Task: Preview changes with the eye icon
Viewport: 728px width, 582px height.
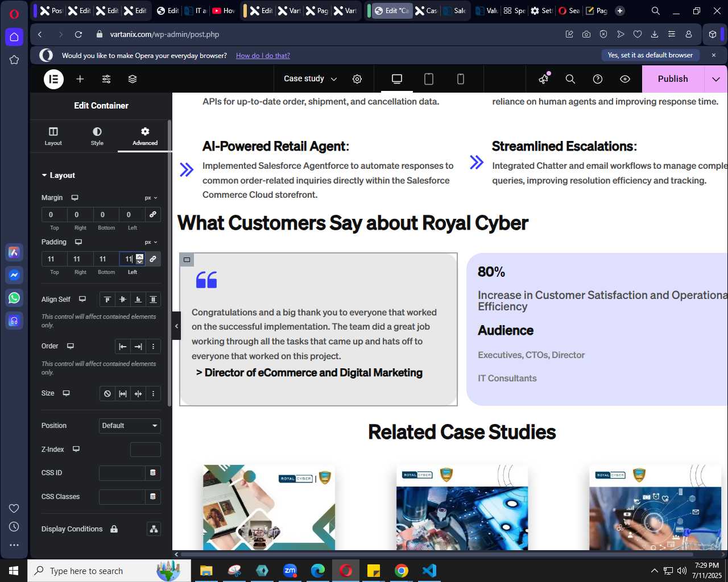Action: pos(625,79)
